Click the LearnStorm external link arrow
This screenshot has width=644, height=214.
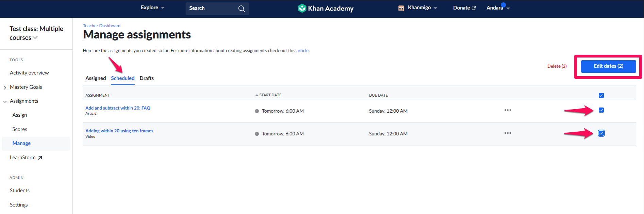point(40,158)
